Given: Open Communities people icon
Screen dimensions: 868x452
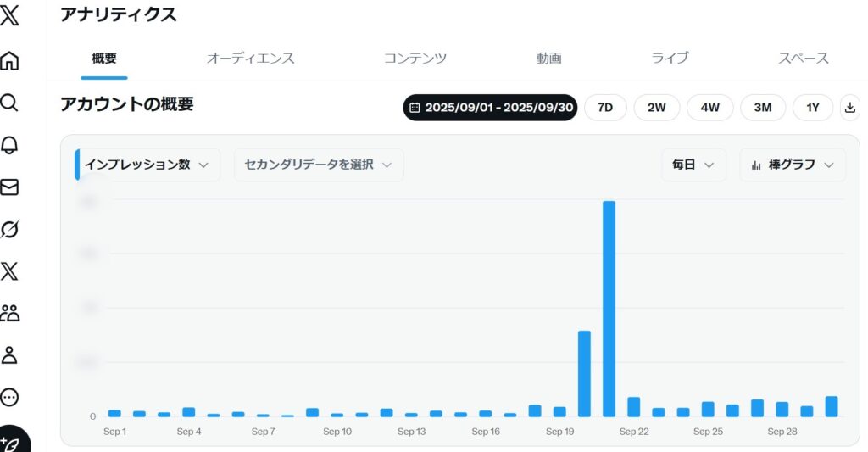Looking at the screenshot, I should [x=10, y=313].
